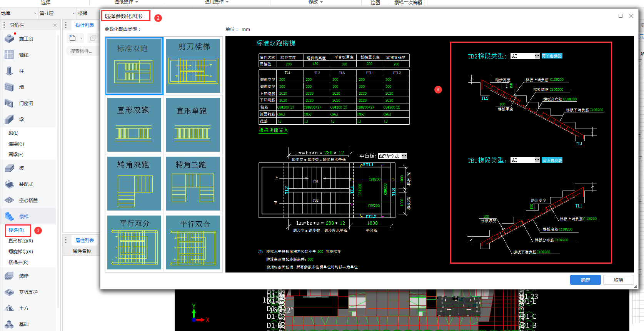
Task: Open the 墙 wall category icon
Action: [x=9, y=87]
